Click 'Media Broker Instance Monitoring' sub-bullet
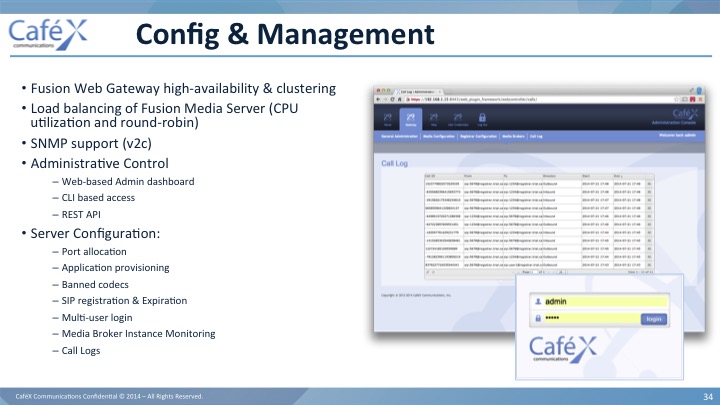The height and width of the screenshot is (405, 720). 139,334
